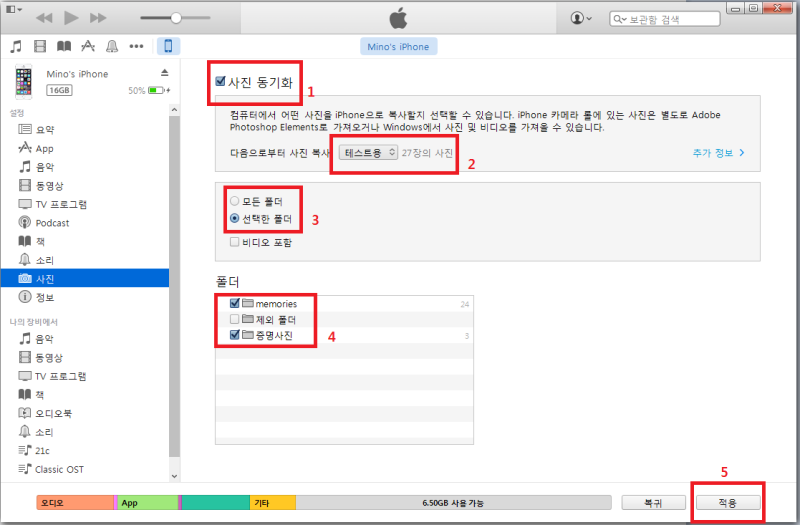Click the 복귀 button
Screen dimensions: 800x525
[654, 503]
